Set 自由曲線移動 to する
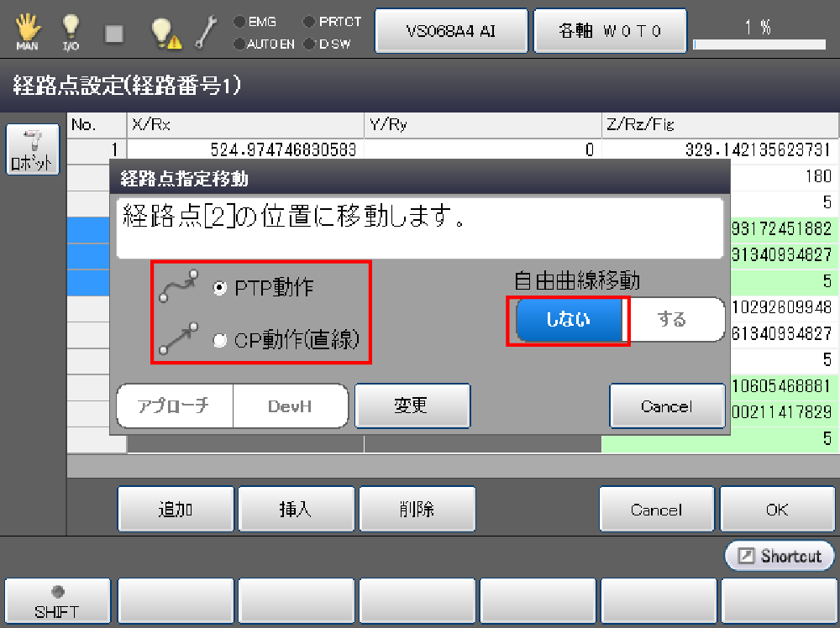 (x=672, y=319)
